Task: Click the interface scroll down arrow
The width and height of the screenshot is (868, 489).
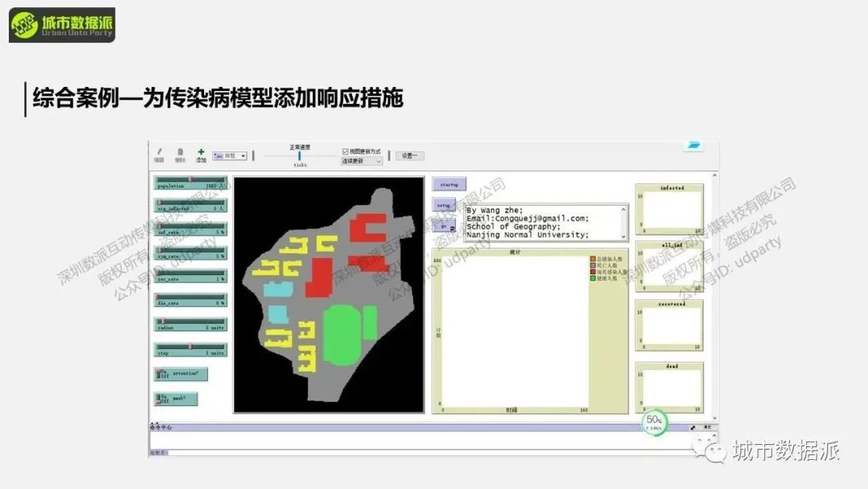Action: point(714,418)
